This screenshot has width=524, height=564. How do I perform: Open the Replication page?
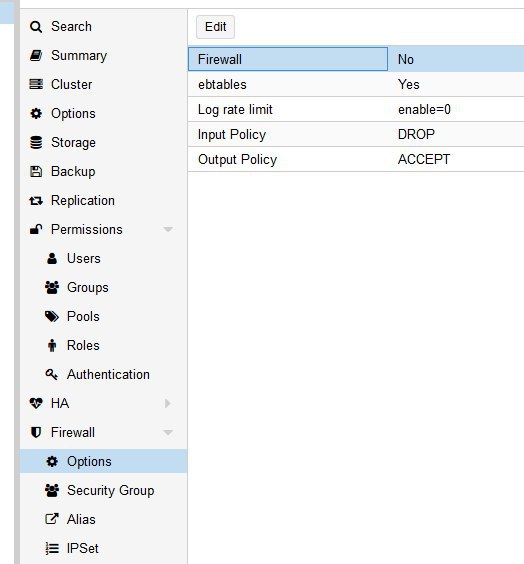pyautogui.click(x=104, y=201)
